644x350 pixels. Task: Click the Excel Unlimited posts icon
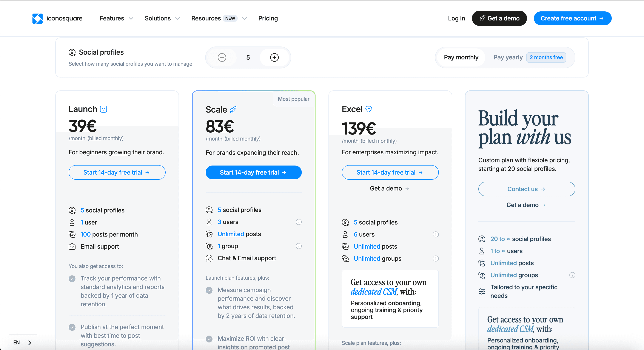tap(345, 246)
